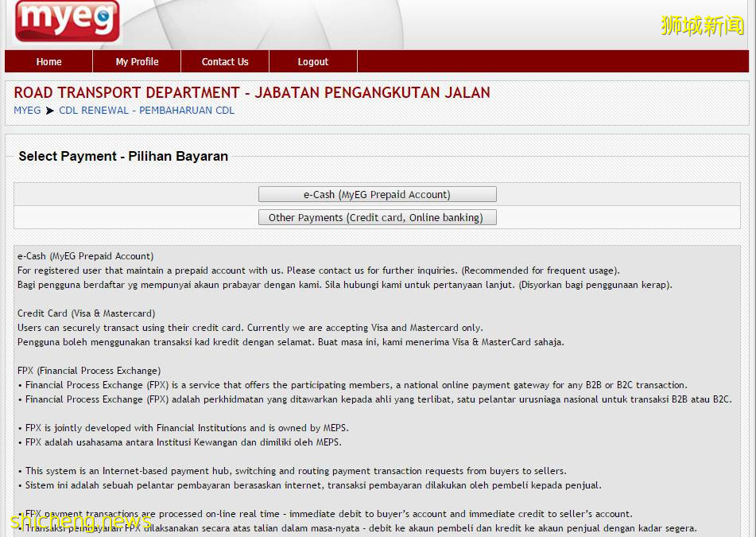Choose e-Cash (MyEG Prepaid Account) payment
This screenshot has height=537, width=756.
point(377,195)
